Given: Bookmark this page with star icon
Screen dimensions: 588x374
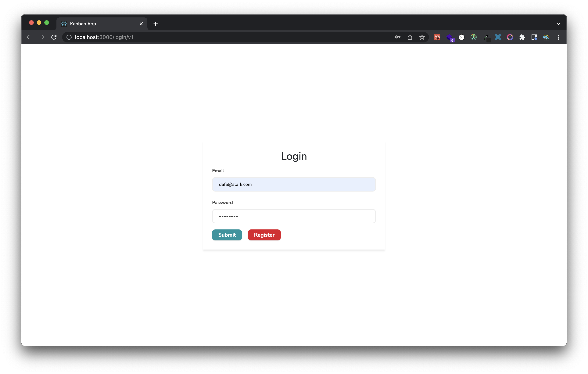Looking at the screenshot, I should coord(422,37).
